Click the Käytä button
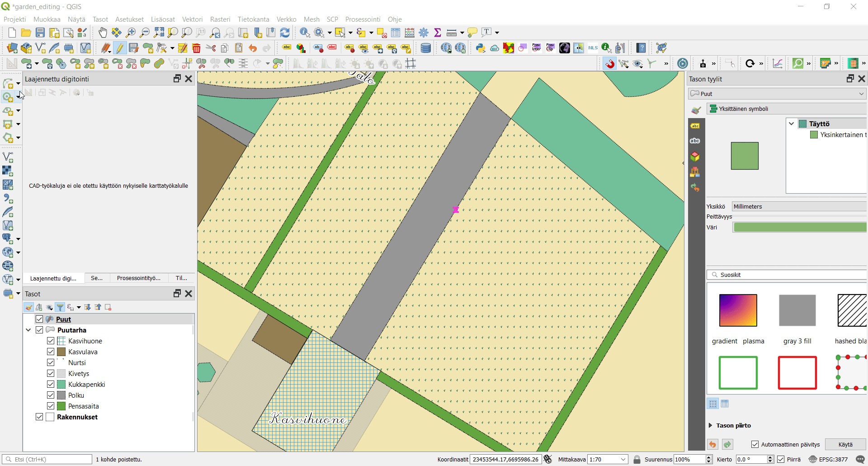Viewport: 868px width, 466px height. (845, 445)
